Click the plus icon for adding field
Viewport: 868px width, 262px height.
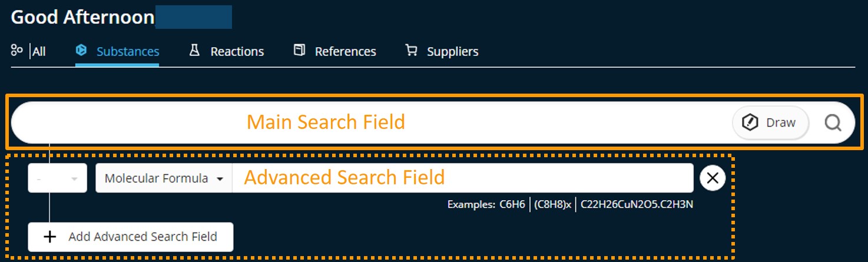point(51,237)
